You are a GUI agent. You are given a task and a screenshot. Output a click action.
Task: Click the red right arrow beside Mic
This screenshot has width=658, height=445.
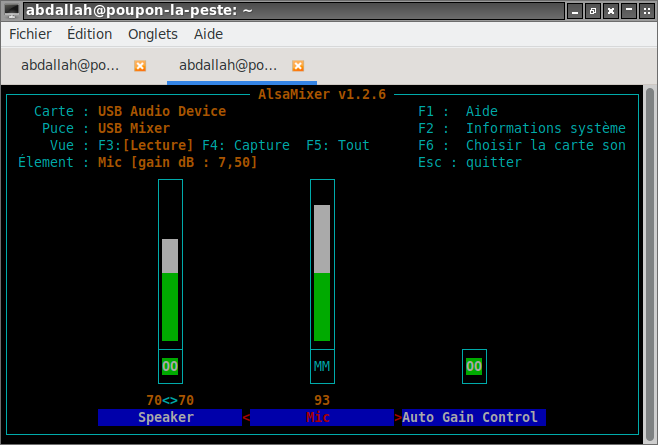click(x=398, y=417)
